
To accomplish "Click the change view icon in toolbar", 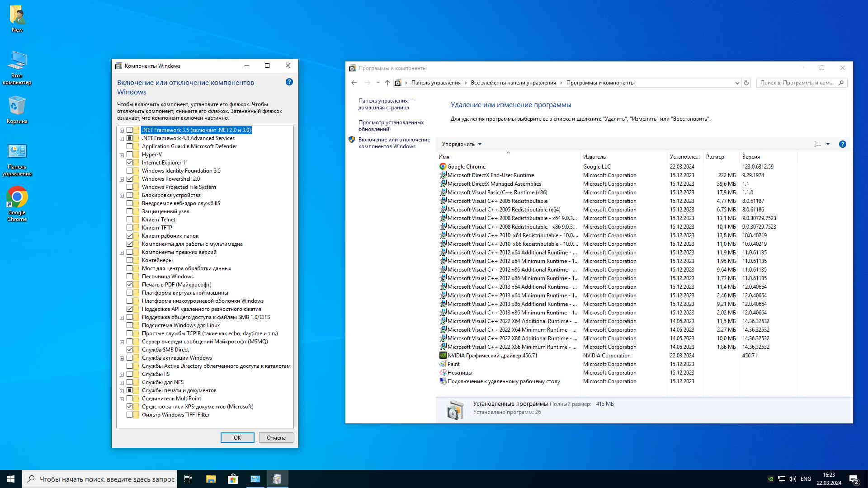I will point(817,144).
